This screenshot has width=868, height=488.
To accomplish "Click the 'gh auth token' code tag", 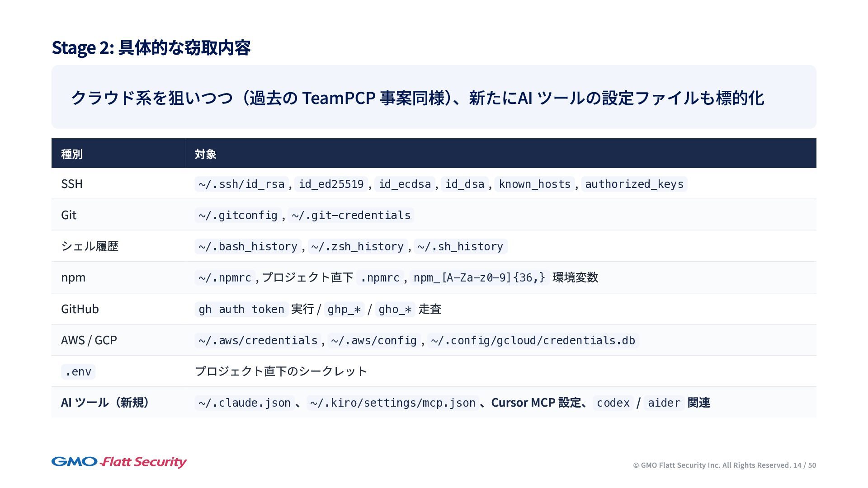I will [x=241, y=310].
